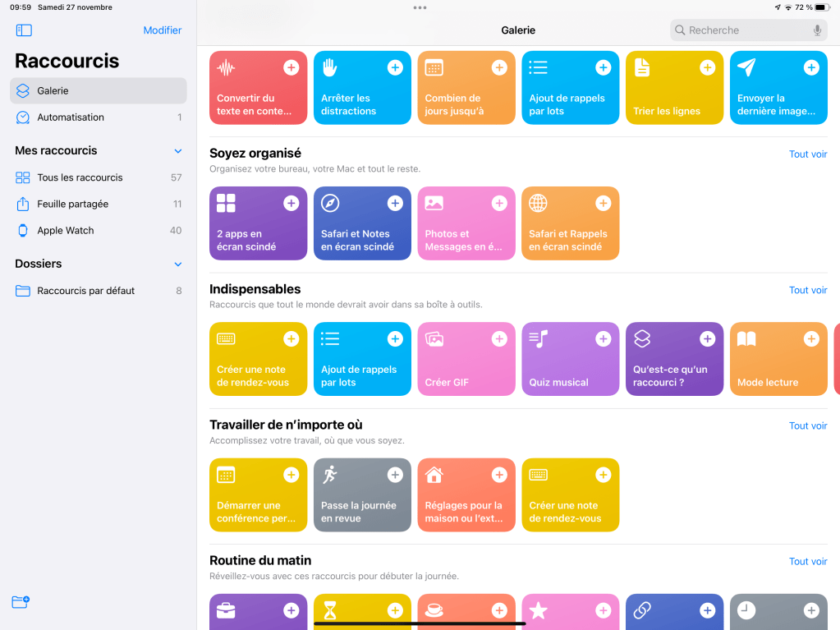The height and width of the screenshot is (630, 840).
Task: Open the Automatisation sidebar item
Action: (x=71, y=117)
